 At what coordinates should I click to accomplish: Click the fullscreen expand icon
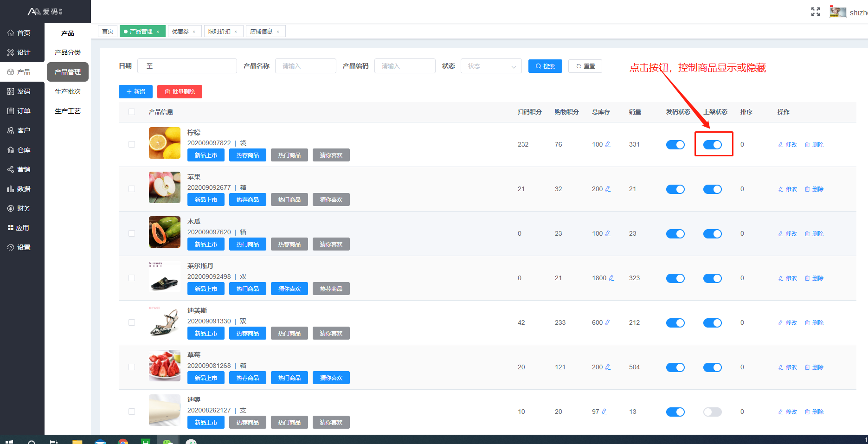815,12
